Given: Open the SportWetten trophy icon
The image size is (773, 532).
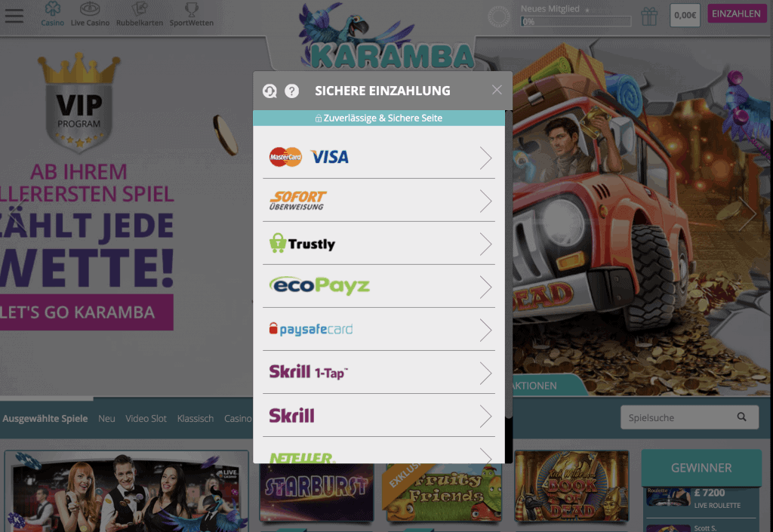Looking at the screenshot, I should click(191, 9).
